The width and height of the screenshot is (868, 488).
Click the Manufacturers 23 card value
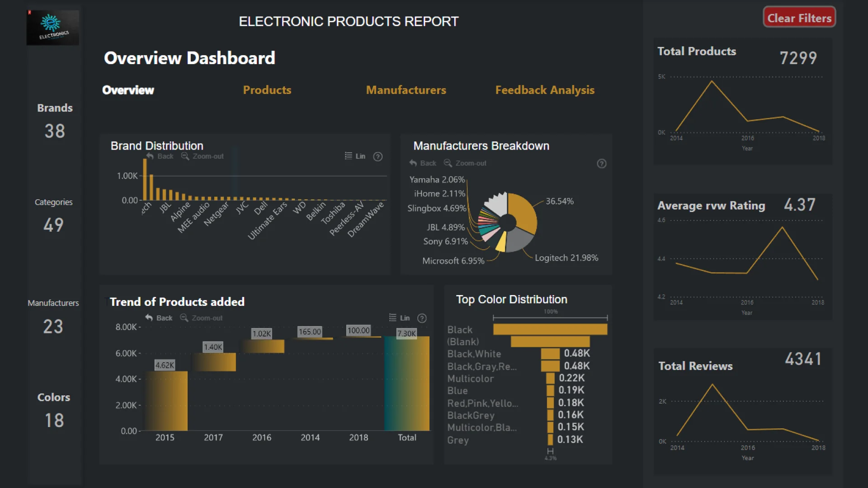click(x=53, y=326)
